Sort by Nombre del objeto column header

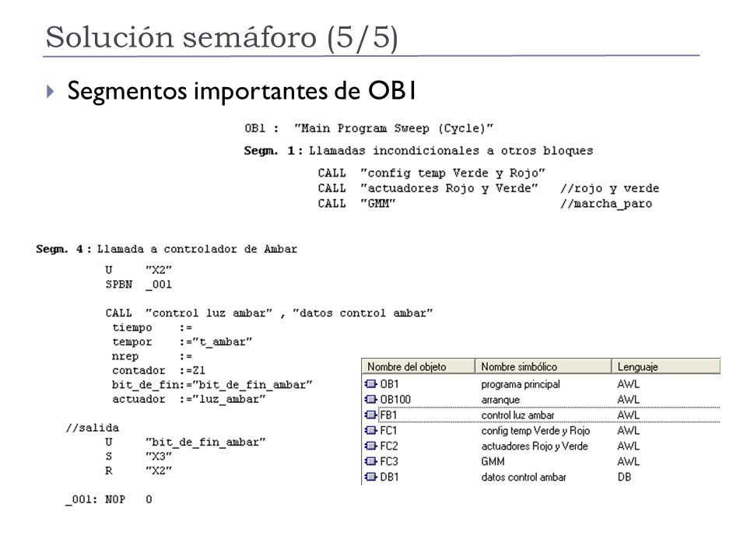[x=419, y=366]
